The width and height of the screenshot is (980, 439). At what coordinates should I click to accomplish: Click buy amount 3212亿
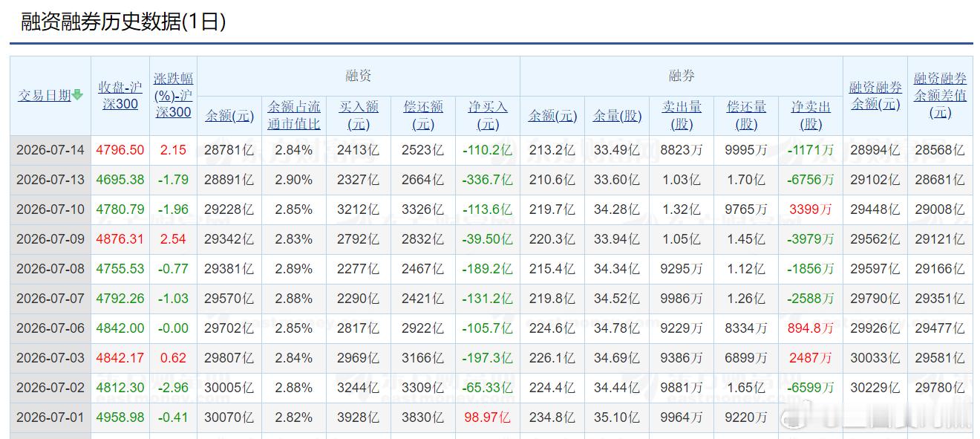pyautogui.click(x=359, y=209)
